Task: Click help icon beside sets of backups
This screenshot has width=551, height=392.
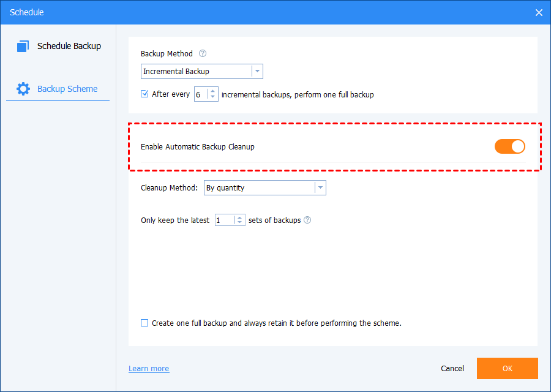Action: tap(307, 220)
